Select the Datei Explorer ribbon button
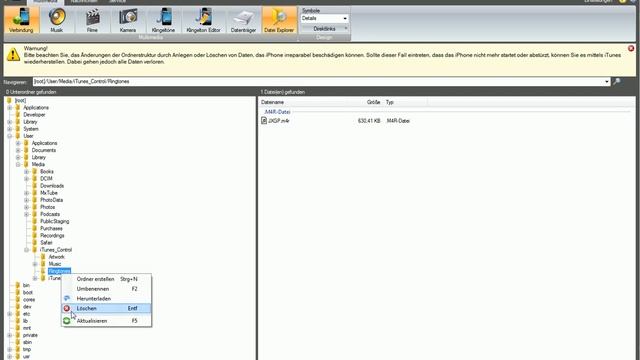 click(279, 20)
